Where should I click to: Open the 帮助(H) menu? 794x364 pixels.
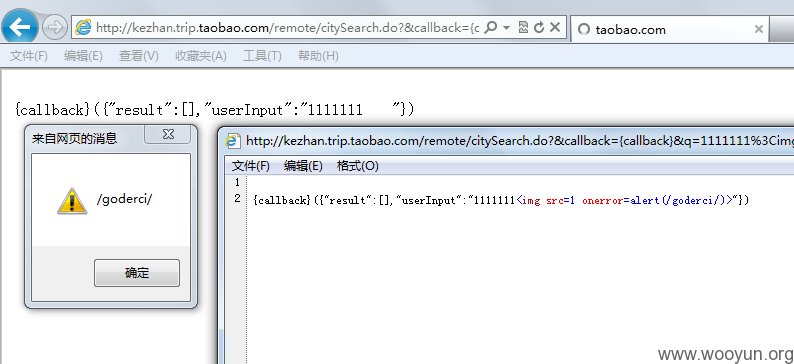coord(318,56)
